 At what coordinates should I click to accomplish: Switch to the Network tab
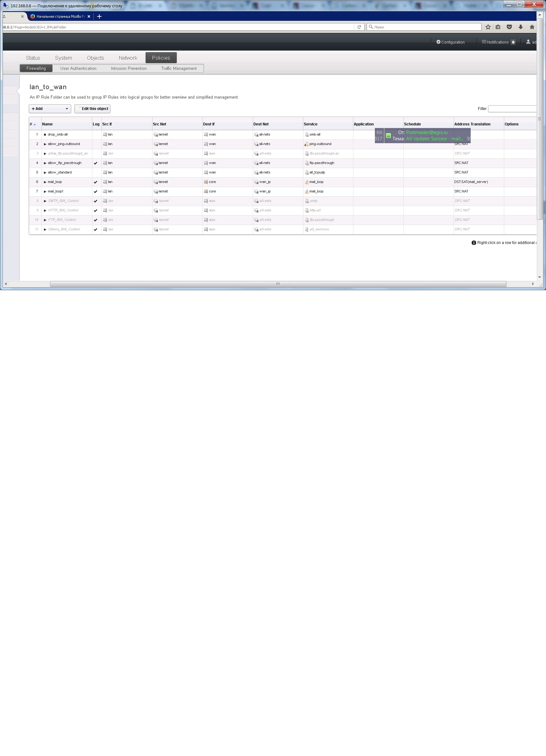pyautogui.click(x=128, y=58)
